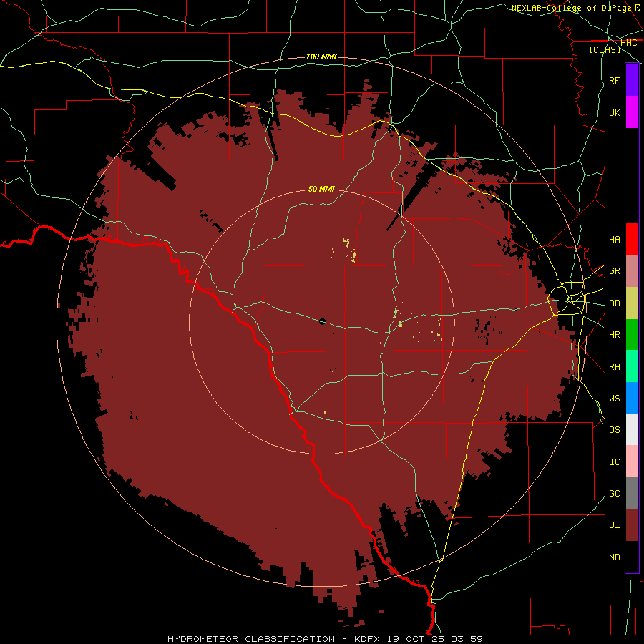644x644 pixels.
Task: Click the KDFX station identifier in footer
Action: [367, 639]
